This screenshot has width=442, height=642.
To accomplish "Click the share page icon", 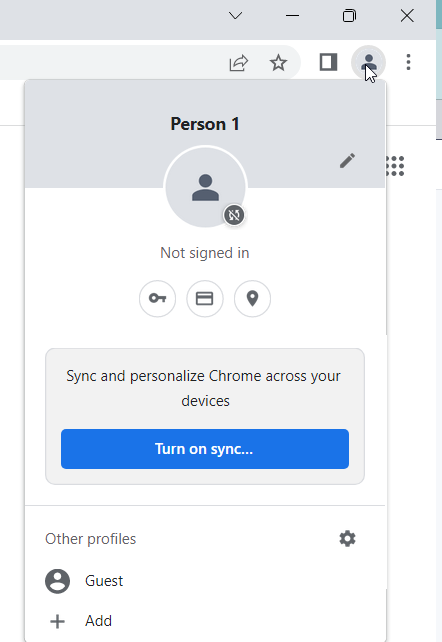I will point(239,63).
